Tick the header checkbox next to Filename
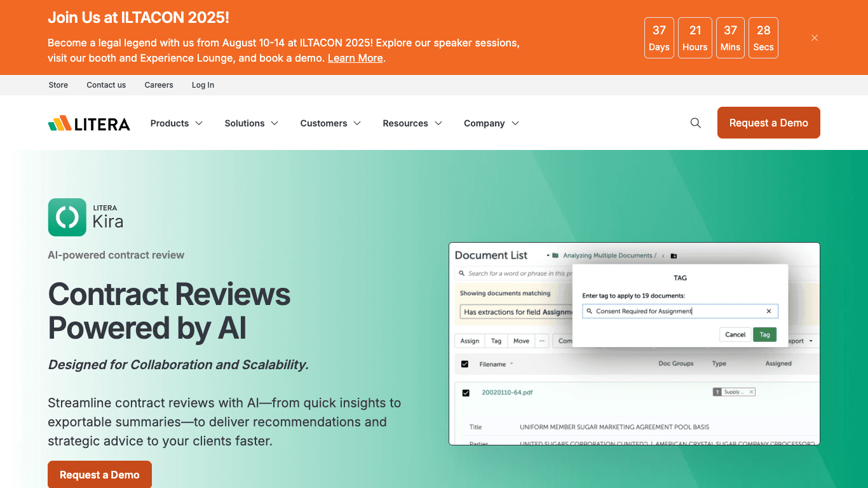This screenshot has height=488, width=868. point(465,364)
